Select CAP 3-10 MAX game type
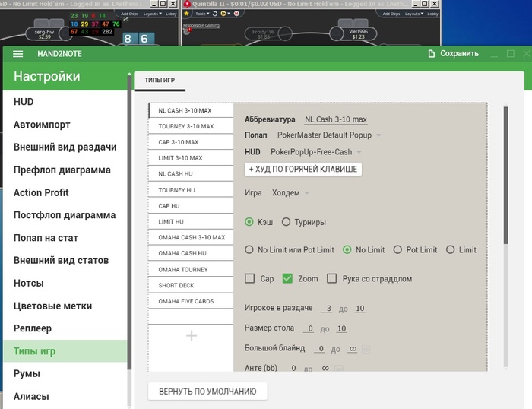 click(191, 142)
